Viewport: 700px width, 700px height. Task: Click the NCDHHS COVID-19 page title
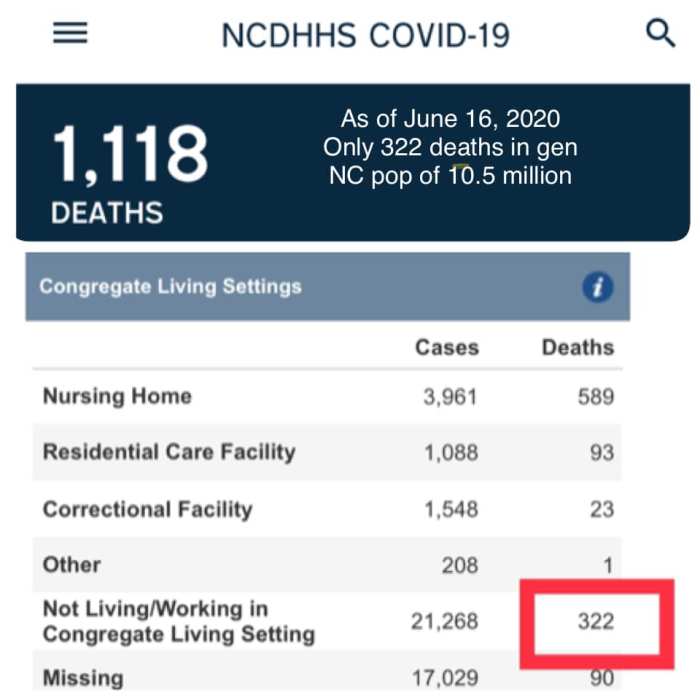(x=365, y=35)
